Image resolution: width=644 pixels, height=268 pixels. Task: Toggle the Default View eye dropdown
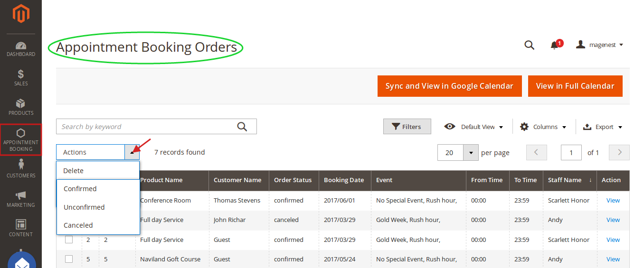(474, 127)
